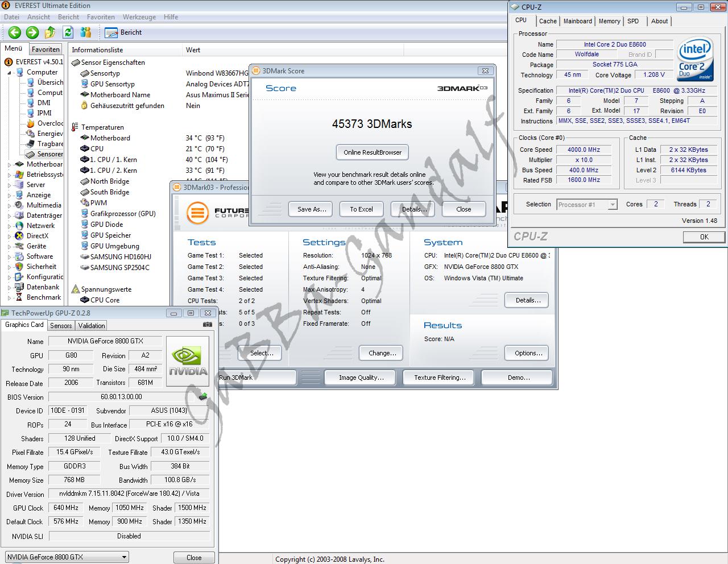The height and width of the screenshot is (564, 728).
Task: Click the BIOS save icon in GPU-Z
Action: pyautogui.click(x=202, y=397)
